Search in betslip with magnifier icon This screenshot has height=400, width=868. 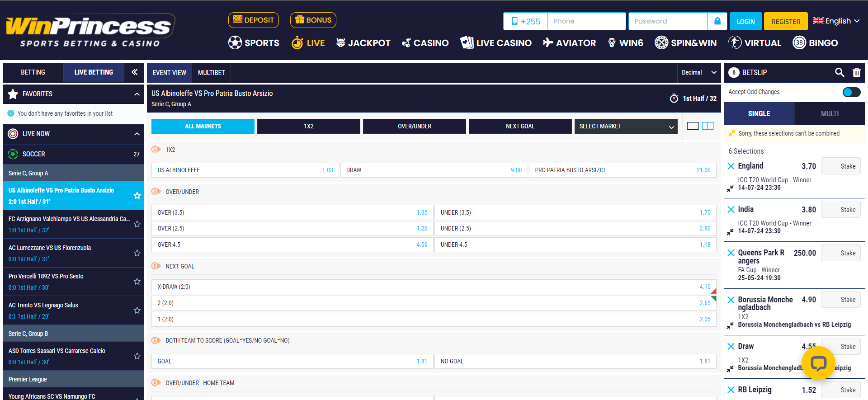(x=840, y=72)
